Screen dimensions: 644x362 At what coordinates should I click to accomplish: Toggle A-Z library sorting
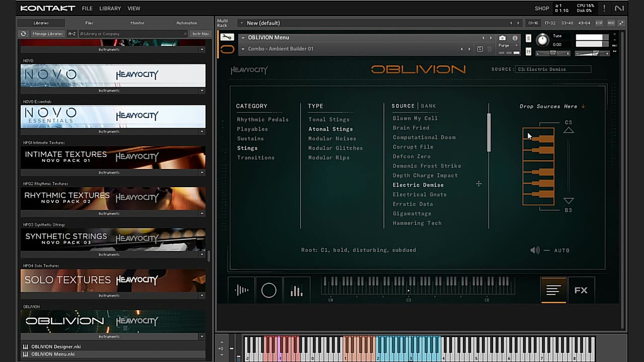72,34
